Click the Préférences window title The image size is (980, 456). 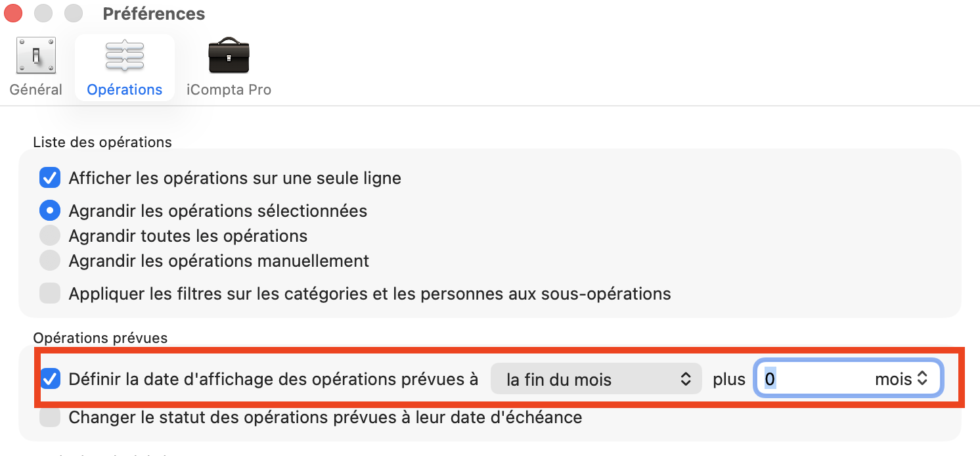coord(153,13)
